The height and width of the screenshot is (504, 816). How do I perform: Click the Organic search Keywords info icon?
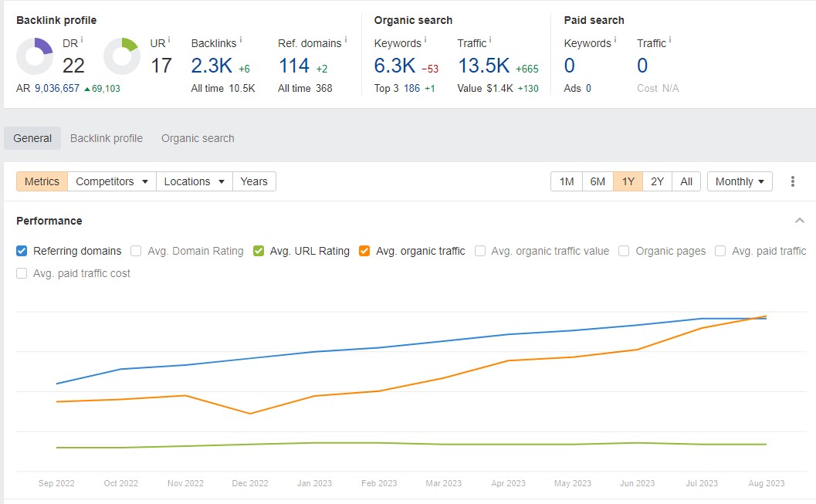(x=425, y=39)
